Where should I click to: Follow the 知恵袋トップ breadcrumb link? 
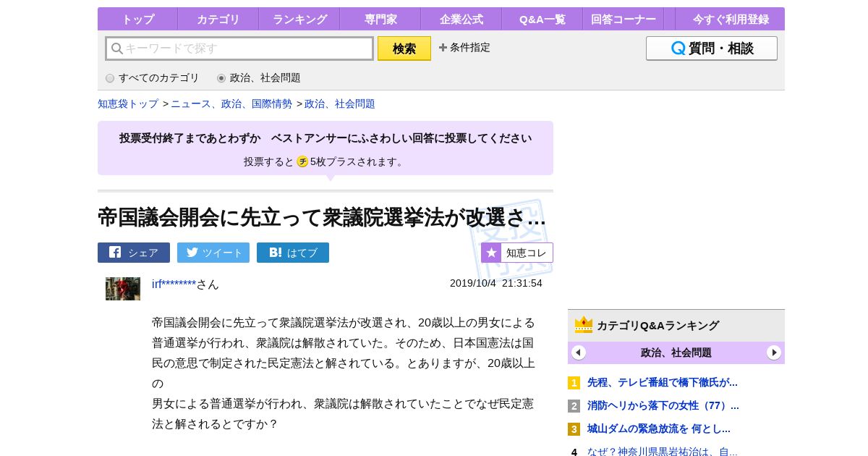pos(128,104)
